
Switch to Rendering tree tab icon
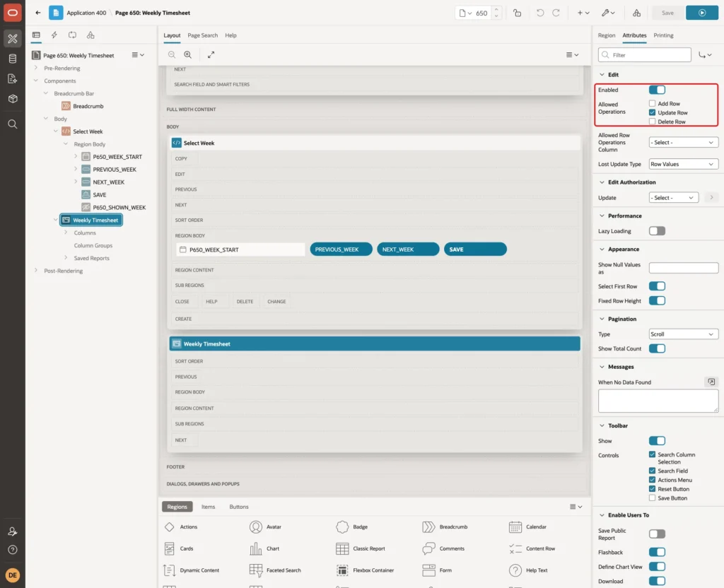pos(36,35)
